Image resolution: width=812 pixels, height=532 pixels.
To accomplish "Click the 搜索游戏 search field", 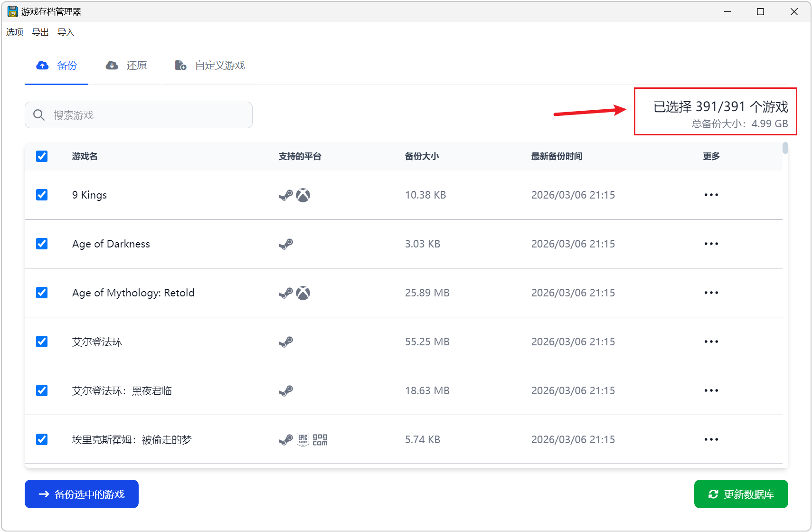I will (x=139, y=115).
